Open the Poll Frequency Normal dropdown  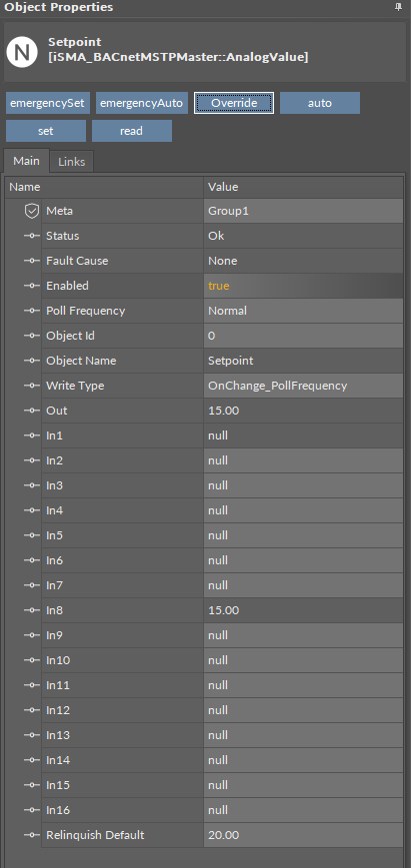click(x=303, y=311)
